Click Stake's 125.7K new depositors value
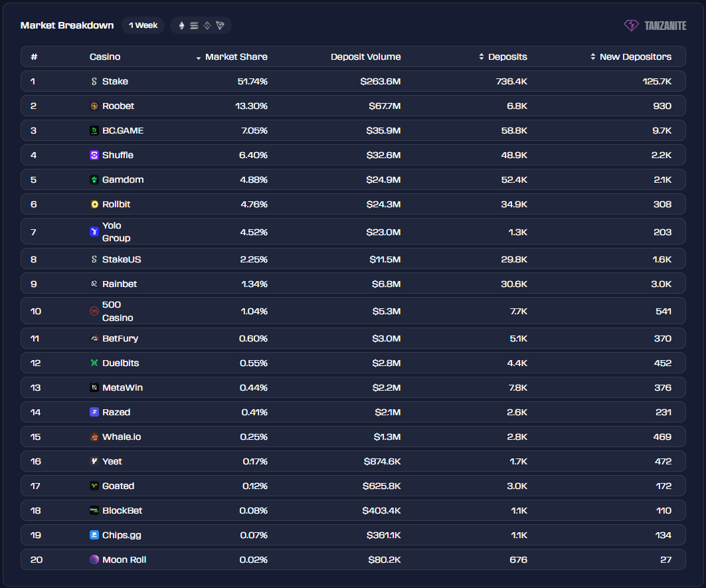The image size is (706, 588). (657, 82)
